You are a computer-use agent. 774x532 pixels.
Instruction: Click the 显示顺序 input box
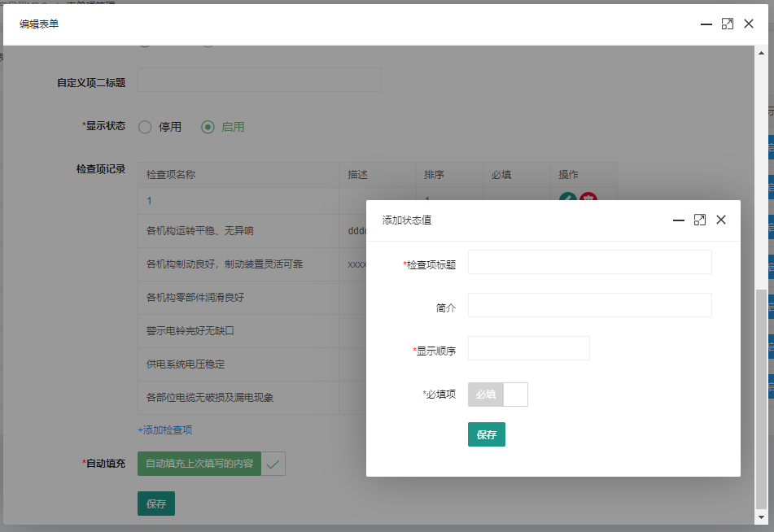coord(528,348)
